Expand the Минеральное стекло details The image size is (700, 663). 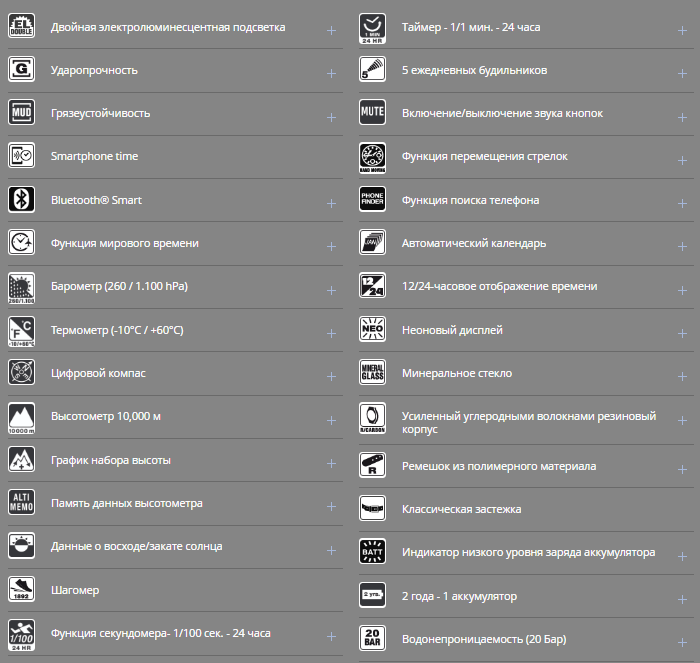682,377
